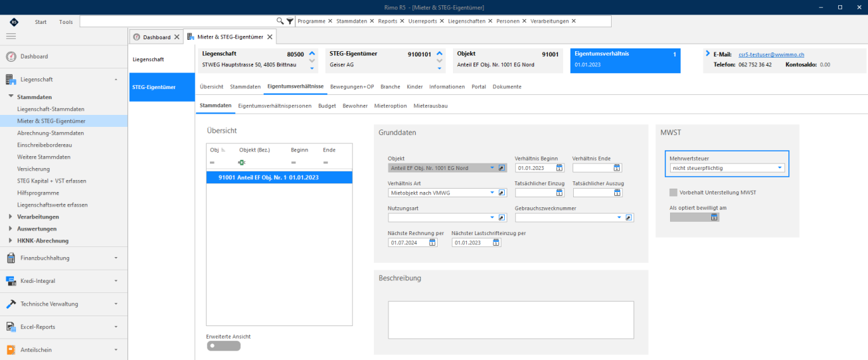Open the Nutzungsart dropdown
This screenshot has width=868, height=360.
(x=492, y=217)
